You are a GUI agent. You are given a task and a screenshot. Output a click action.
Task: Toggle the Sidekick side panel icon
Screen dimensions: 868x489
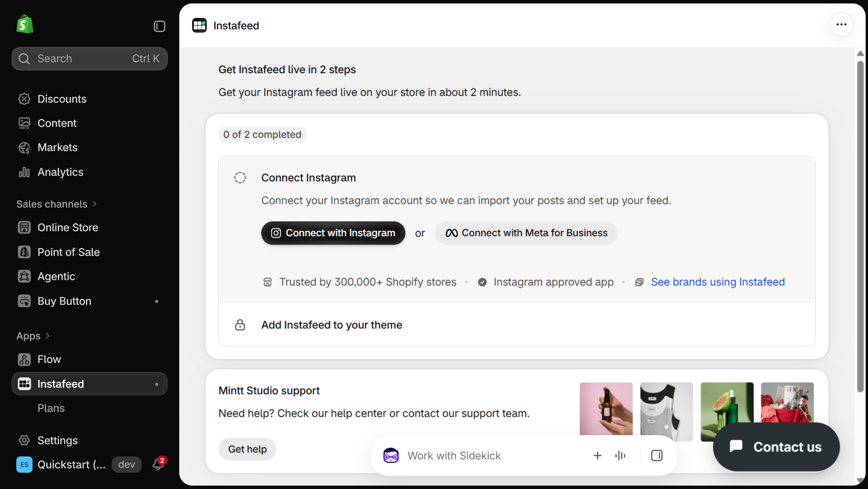(657, 456)
